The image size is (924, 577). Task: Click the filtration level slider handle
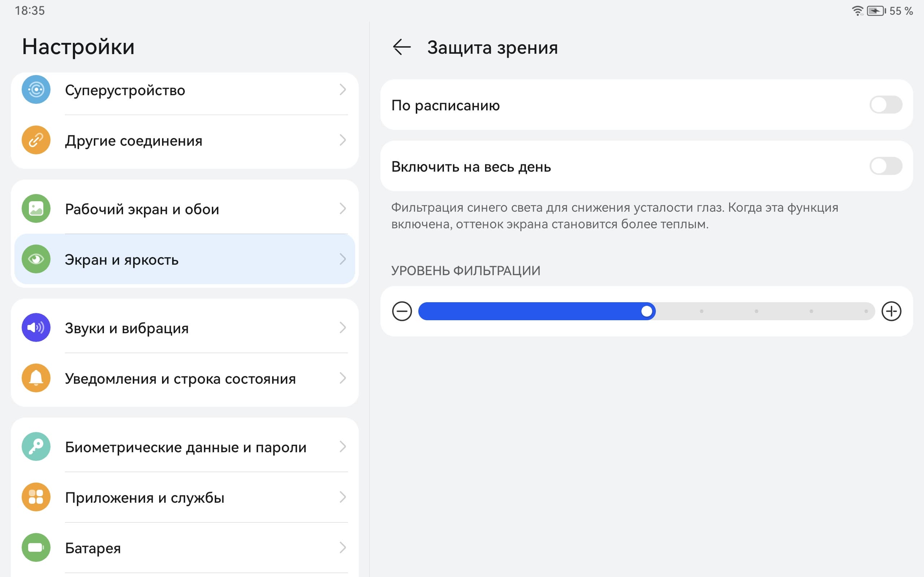pyautogui.click(x=647, y=311)
